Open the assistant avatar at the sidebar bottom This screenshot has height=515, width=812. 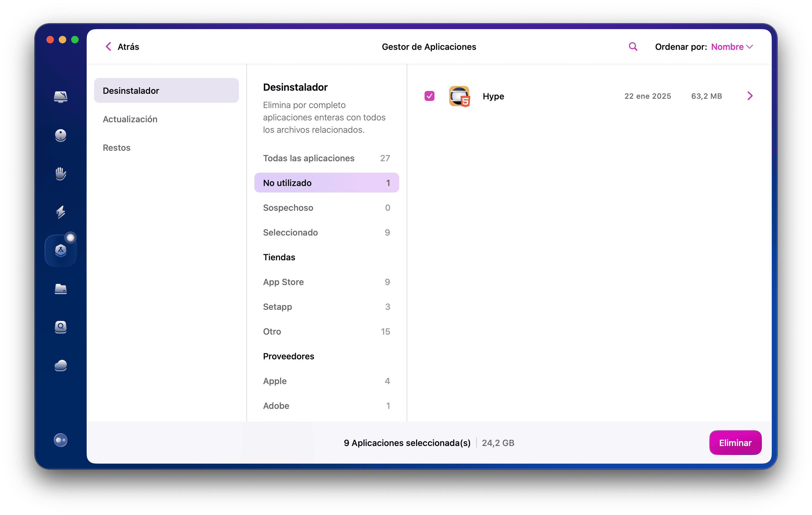[x=61, y=440]
